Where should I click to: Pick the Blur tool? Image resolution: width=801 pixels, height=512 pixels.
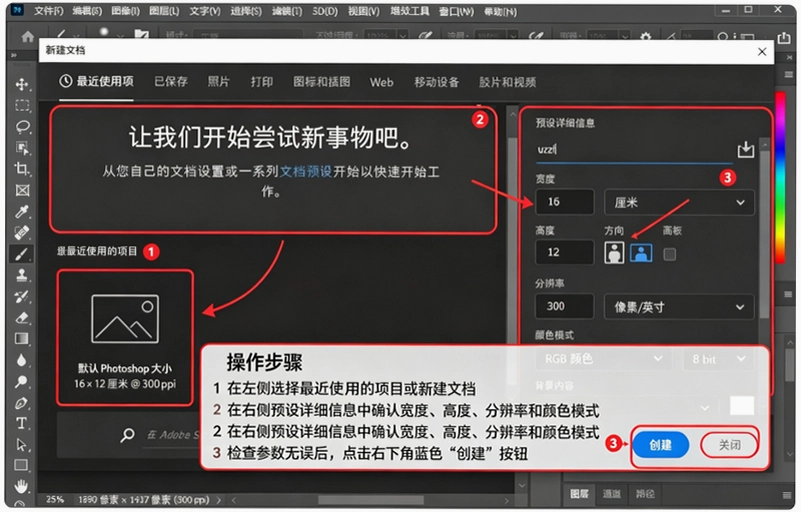[21, 360]
